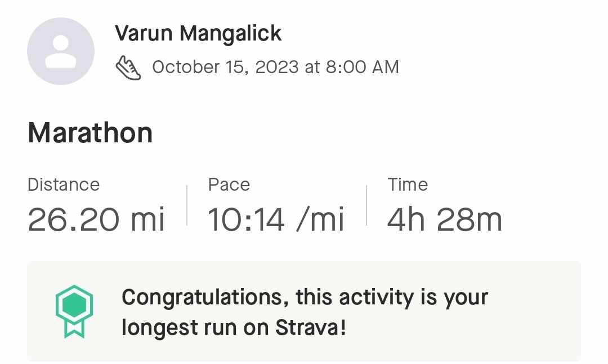
Task: Click the running shoe activity icon
Action: 128,68
